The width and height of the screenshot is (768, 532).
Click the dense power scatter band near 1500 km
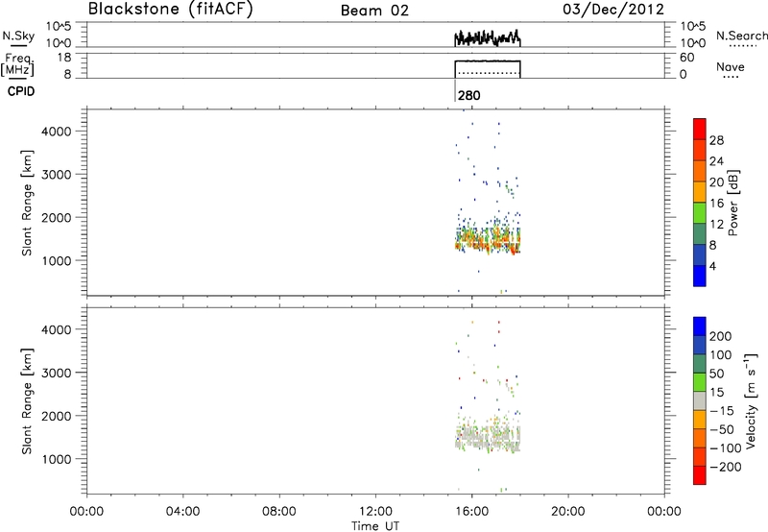click(x=488, y=240)
